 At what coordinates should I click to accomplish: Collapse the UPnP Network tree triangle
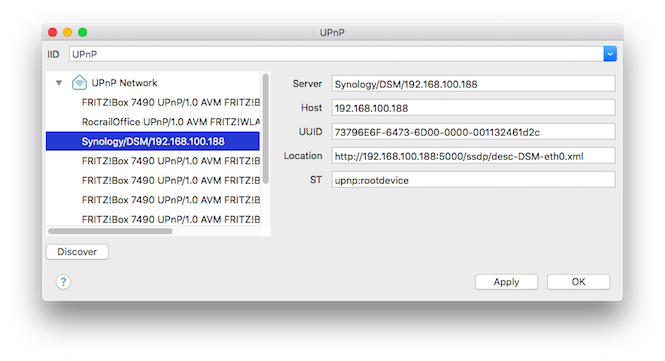tap(59, 83)
